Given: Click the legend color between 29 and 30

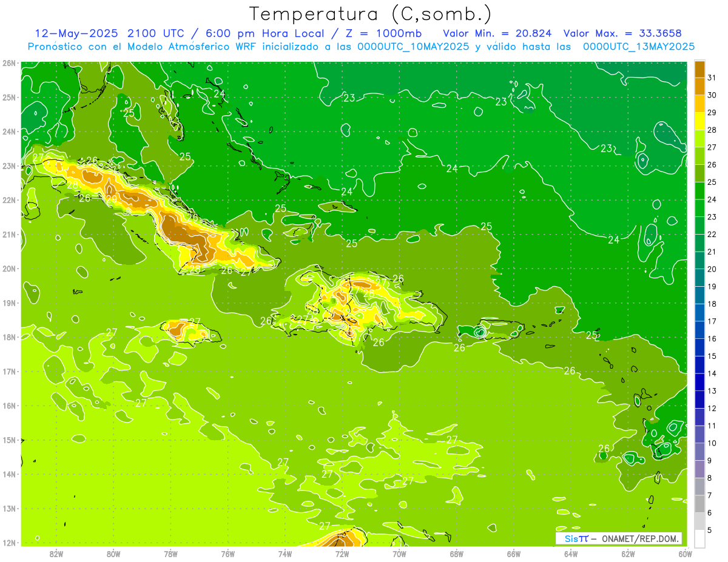Looking at the screenshot, I should click(699, 104).
